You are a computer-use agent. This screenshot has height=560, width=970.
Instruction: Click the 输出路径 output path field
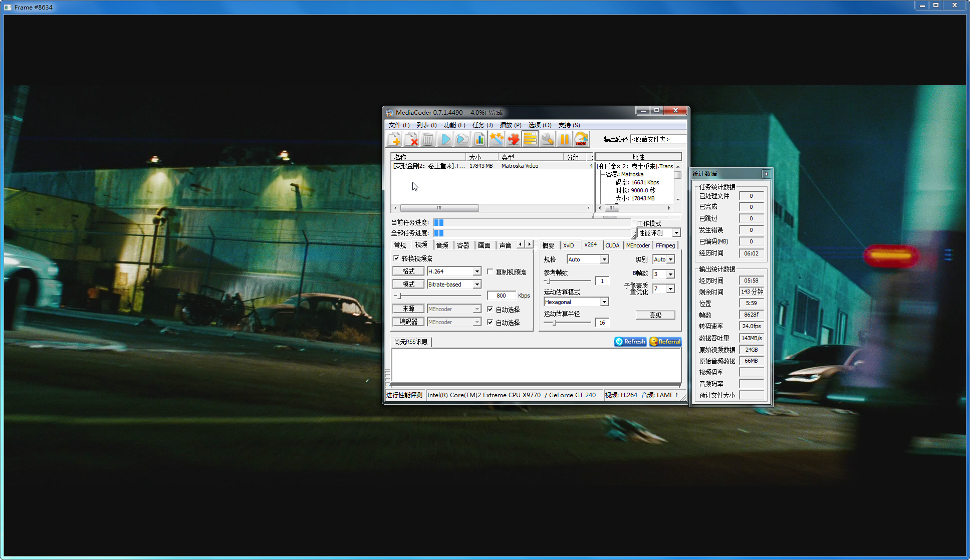coord(658,139)
